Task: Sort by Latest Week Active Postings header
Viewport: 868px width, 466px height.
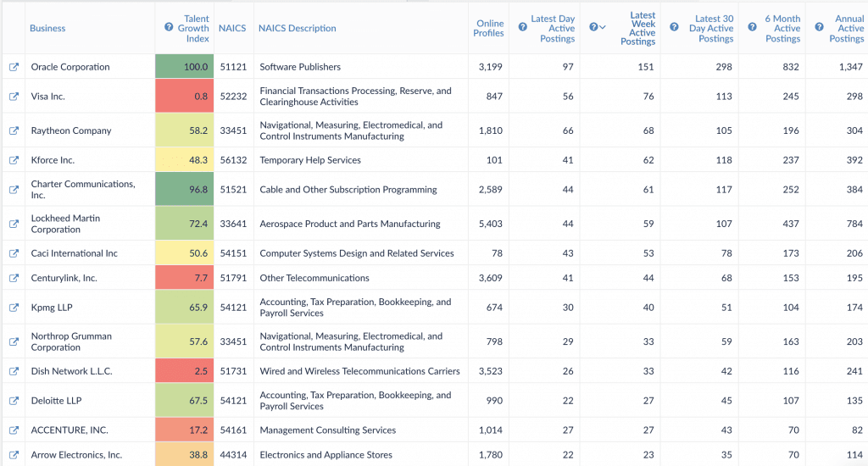Action: [637, 28]
